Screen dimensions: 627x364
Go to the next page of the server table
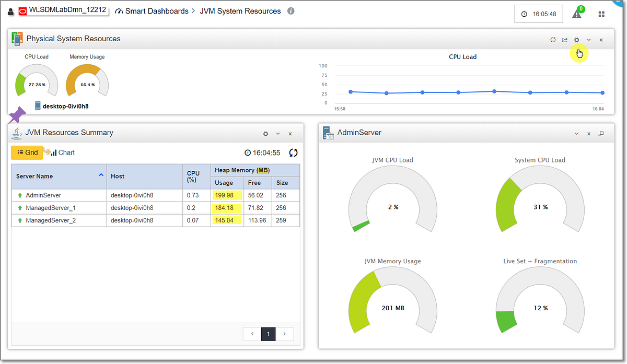coord(284,334)
